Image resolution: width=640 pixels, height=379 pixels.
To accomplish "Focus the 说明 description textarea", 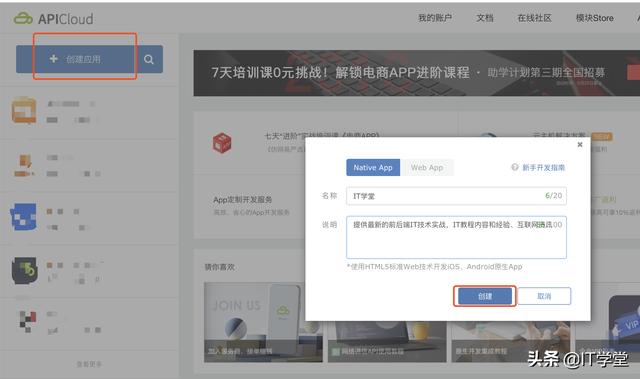I will [x=456, y=237].
